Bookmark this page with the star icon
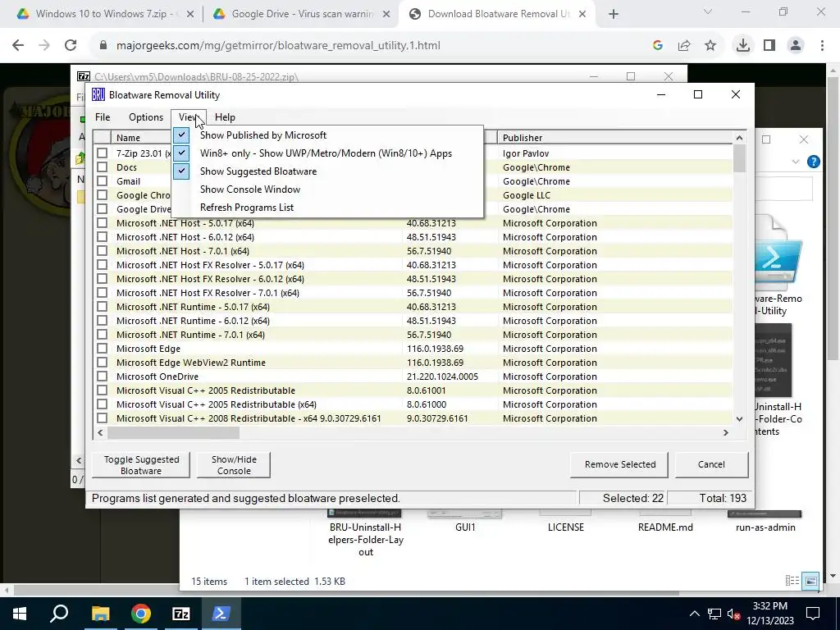The height and width of the screenshot is (630, 840). 710,46
